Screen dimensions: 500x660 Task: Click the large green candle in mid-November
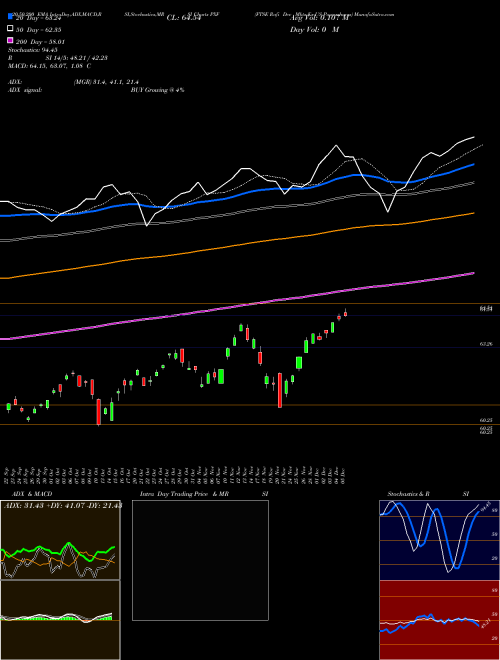click(x=221, y=376)
